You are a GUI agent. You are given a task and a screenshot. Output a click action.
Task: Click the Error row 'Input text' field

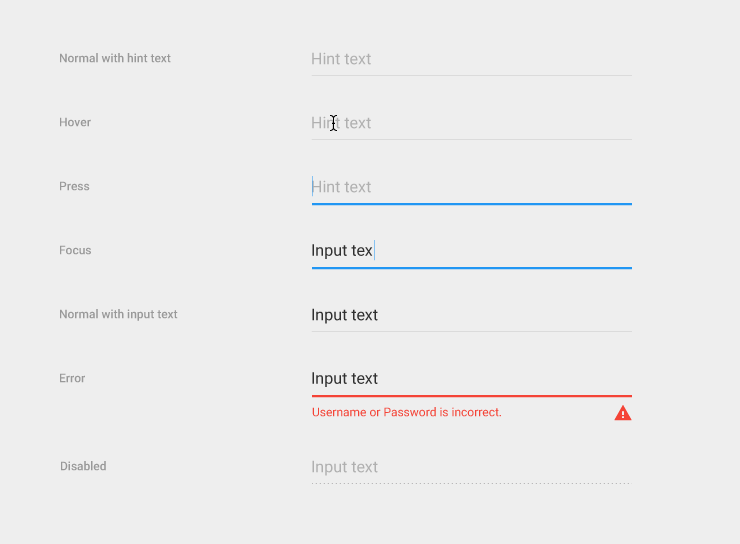(x=471, y=379)
